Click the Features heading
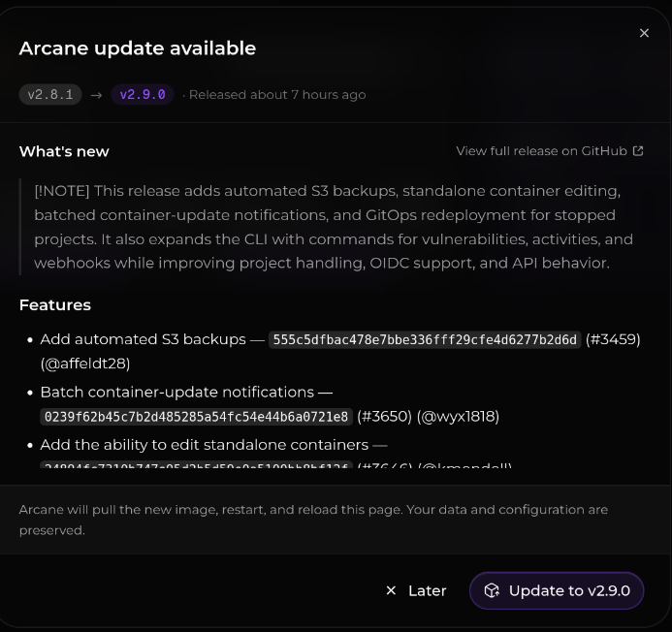Image resolution: width=672 pixels, height=632 pixels. click(x=55, y=305)
